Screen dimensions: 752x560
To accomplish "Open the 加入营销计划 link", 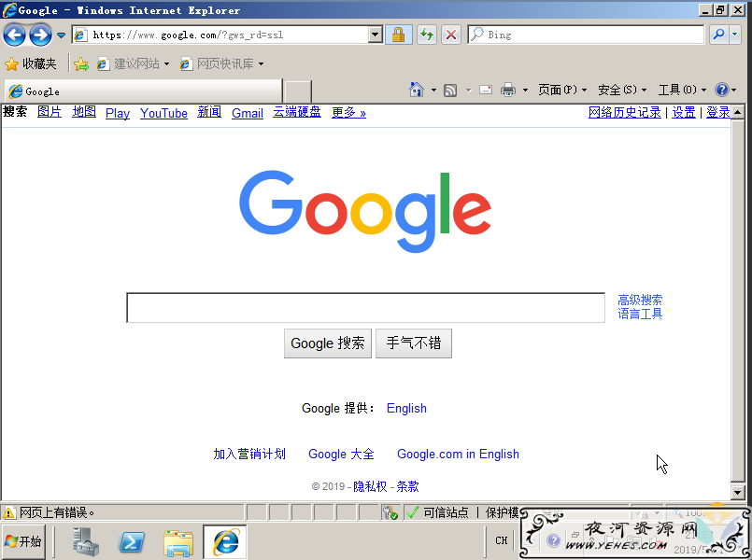I will 249,454.
